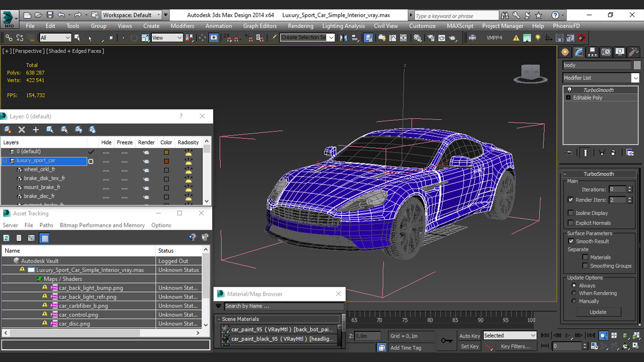The height and width of the screenshot is (362, 644).
Task: Open the Rendering menu
Action: coord(301,26)
